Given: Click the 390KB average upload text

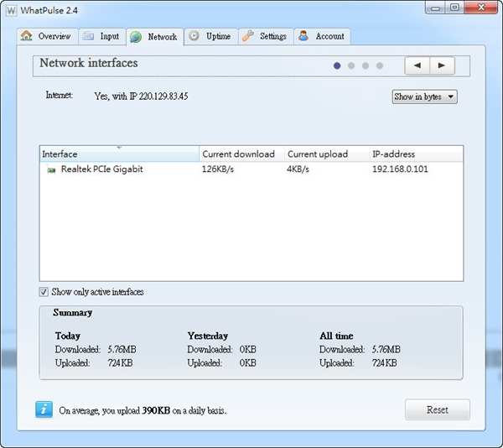Looking at the screenshot, I should coord(156,410).
